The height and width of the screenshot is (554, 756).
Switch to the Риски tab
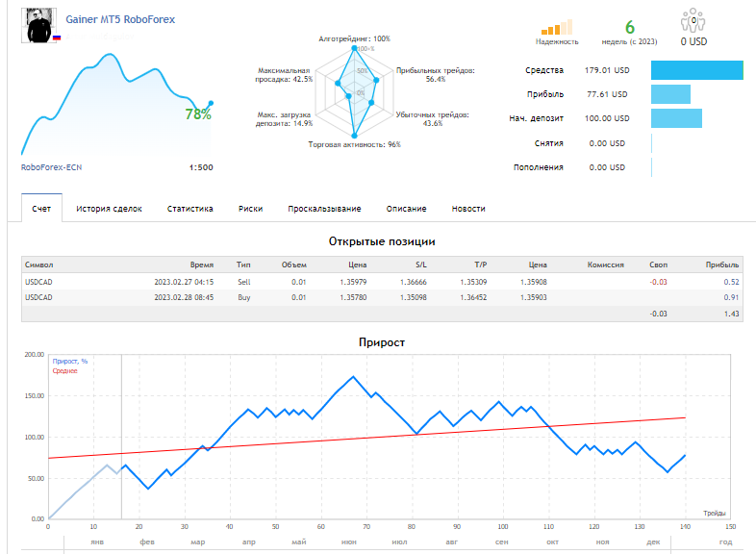pyautogui.click(x=250, y=209)
